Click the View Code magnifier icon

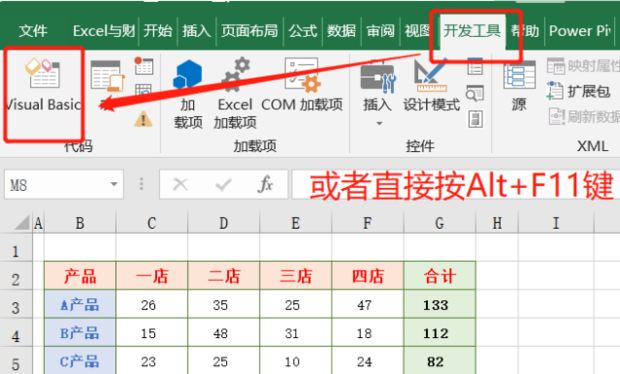click(475, 93)
